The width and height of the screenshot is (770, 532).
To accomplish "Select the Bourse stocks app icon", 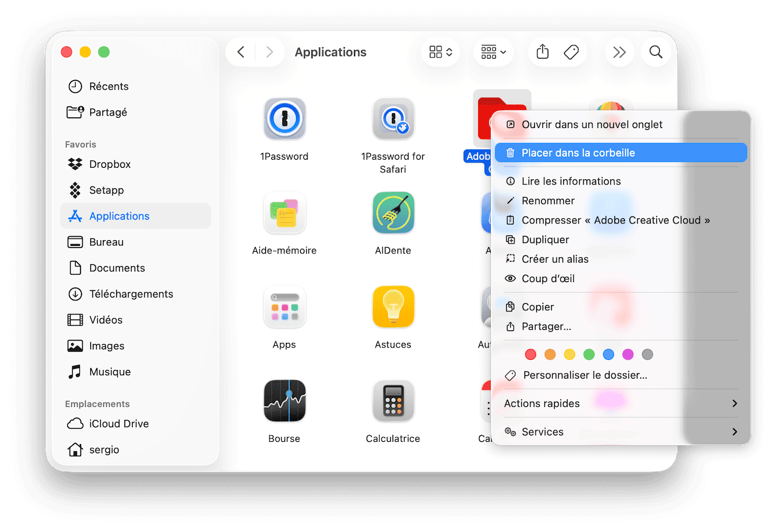I will pos(284,401).
